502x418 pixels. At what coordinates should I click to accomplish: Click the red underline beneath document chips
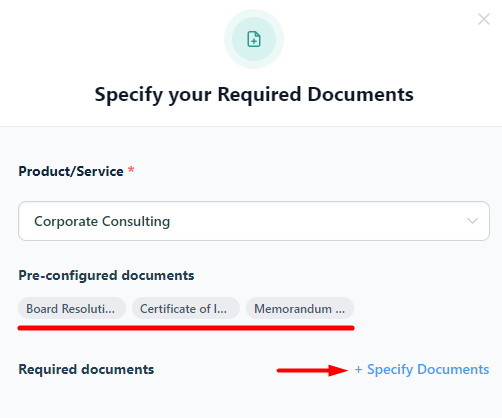[x=186, y=328]
